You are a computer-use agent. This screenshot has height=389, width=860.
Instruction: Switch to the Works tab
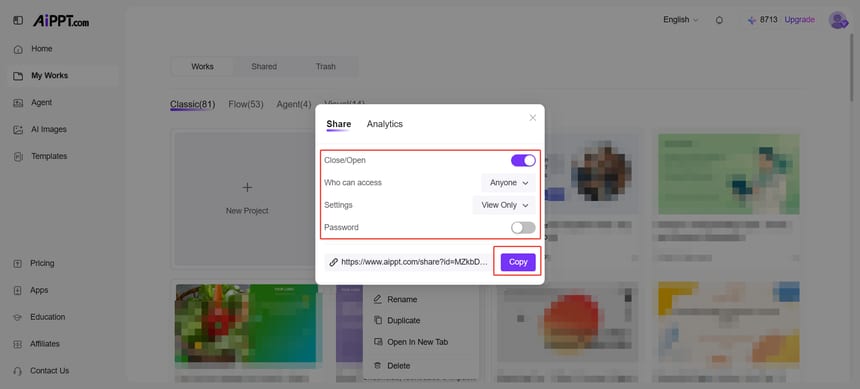202,66
